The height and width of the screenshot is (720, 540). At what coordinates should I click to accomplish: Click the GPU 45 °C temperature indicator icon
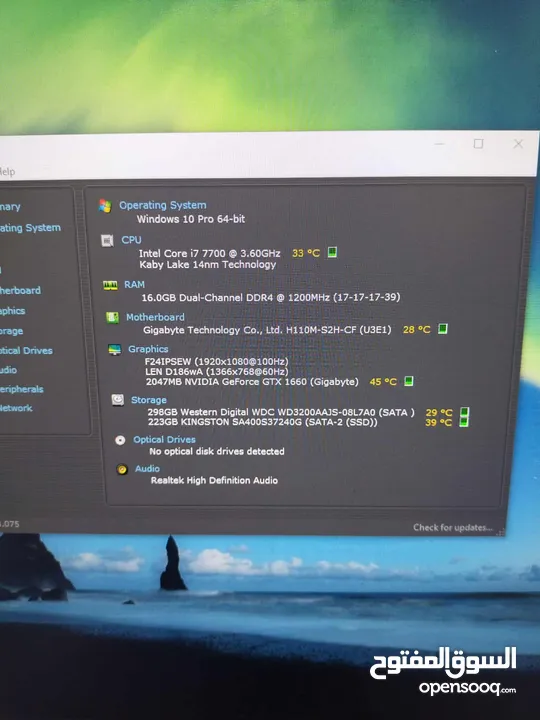pyautogui.click(x=408, y=381)
